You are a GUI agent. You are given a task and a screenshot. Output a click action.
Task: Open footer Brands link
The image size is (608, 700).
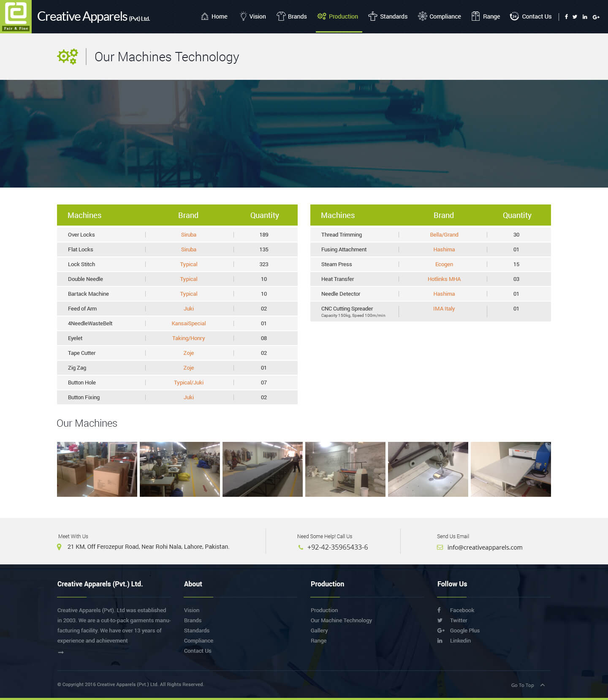coord(193,620)
